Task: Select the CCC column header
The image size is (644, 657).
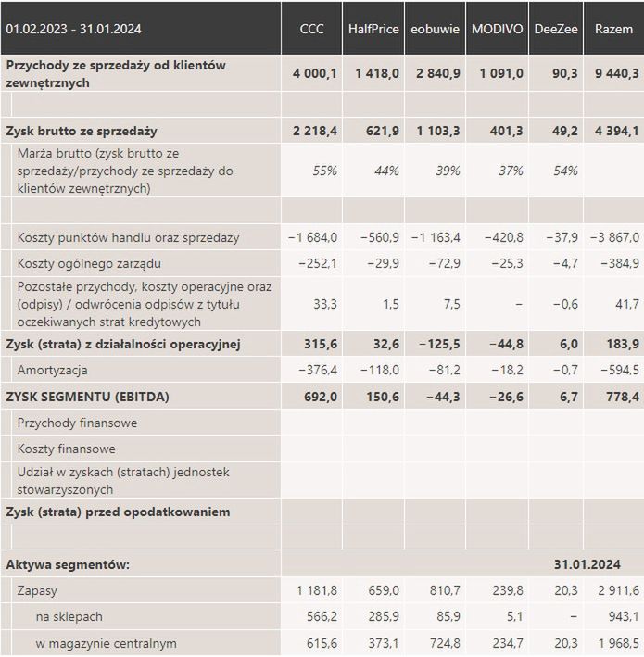Action: pyautogui.click(x=311, y=29)
